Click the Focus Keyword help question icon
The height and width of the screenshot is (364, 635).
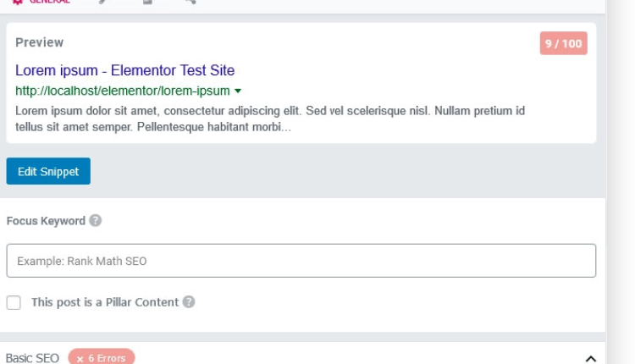pyautogui.click(x=96, y=221)
